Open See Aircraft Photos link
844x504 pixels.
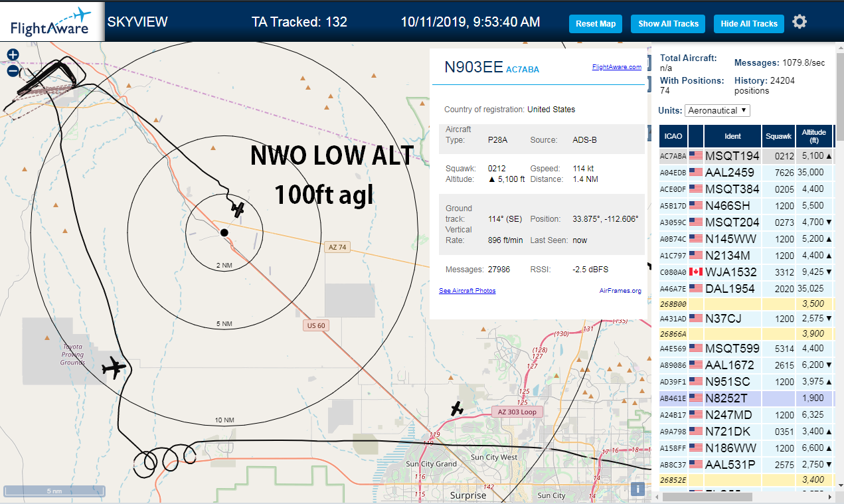[467, 291]
